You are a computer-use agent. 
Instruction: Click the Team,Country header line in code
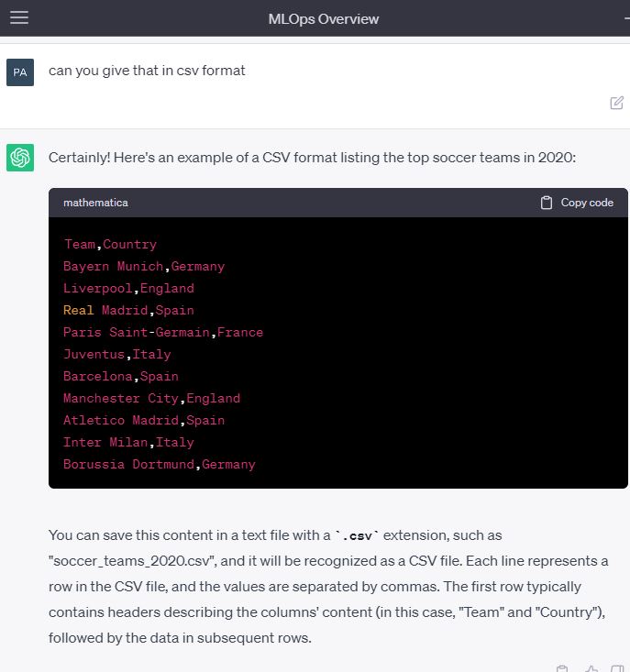click(110, 244)
